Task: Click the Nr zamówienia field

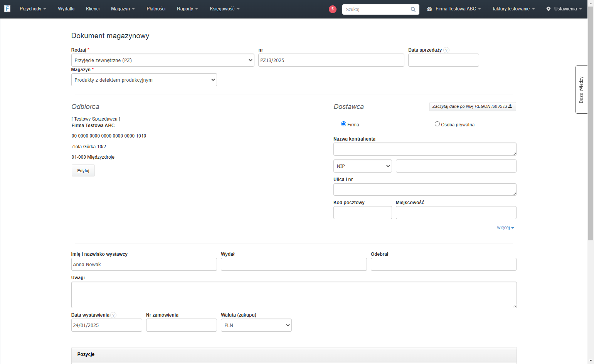Action: [182, 325]
